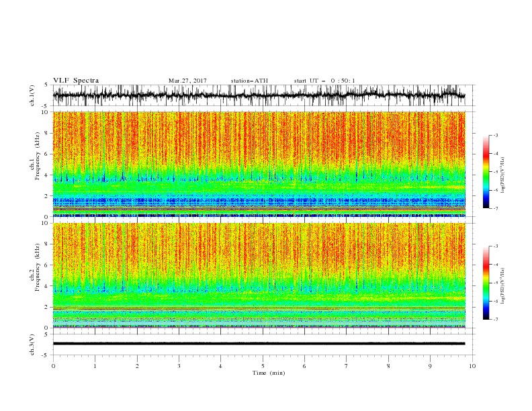Click time axis tick label "9"
The height and width of the screenshot is (411, 532).
pos(430,366)
